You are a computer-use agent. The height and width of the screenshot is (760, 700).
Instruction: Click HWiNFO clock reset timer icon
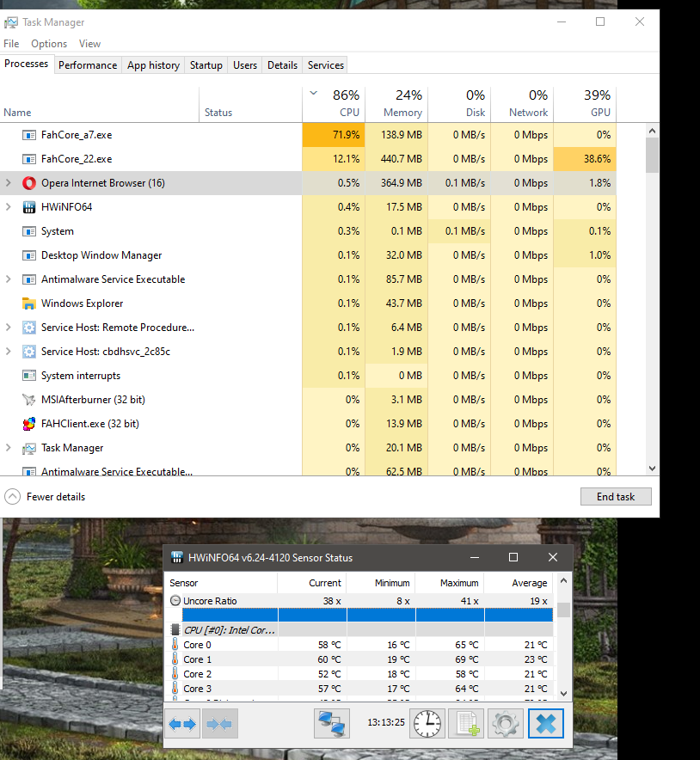point(427,724)
